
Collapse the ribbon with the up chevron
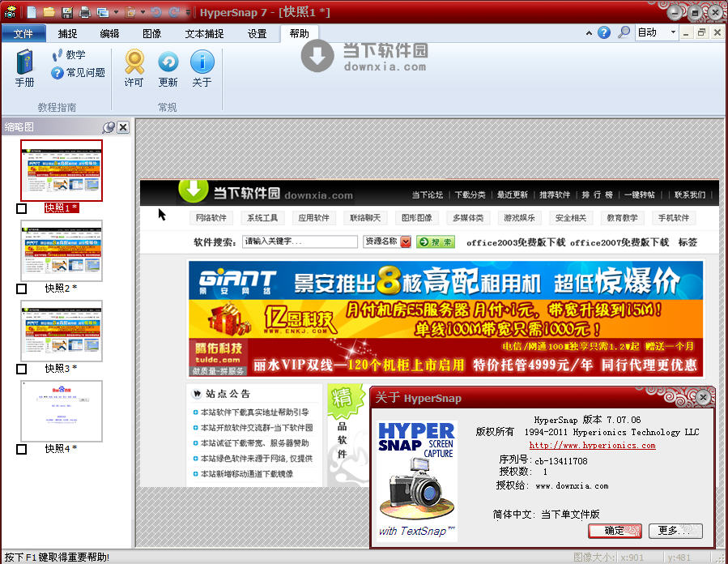click(587, 32)
